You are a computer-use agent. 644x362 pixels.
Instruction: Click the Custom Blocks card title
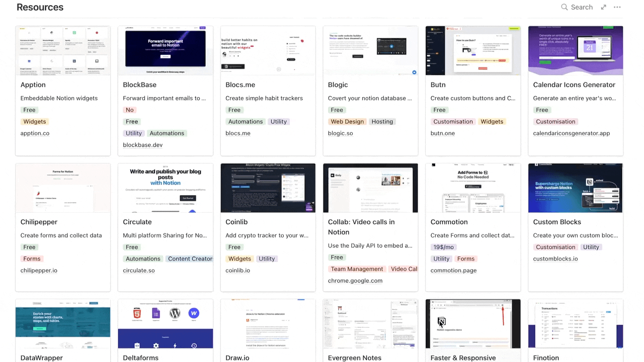(x=557, y=222)
